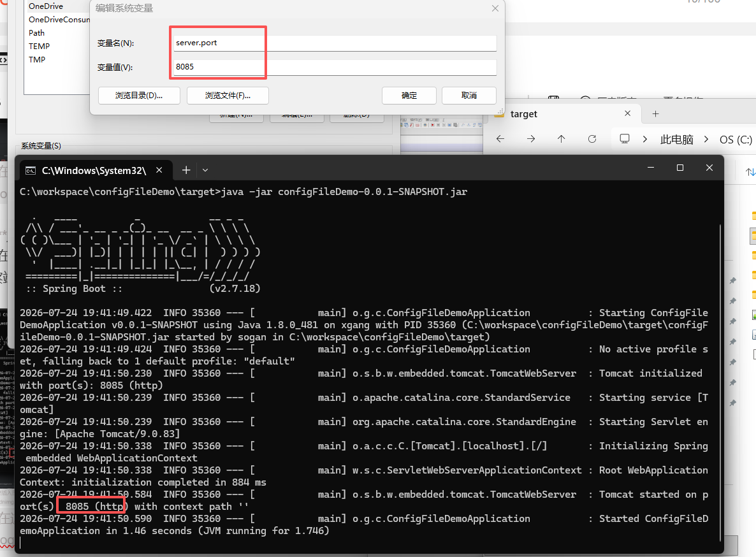Select the Path variable row
Screen dimensions: 756x557
click(36, 33)
